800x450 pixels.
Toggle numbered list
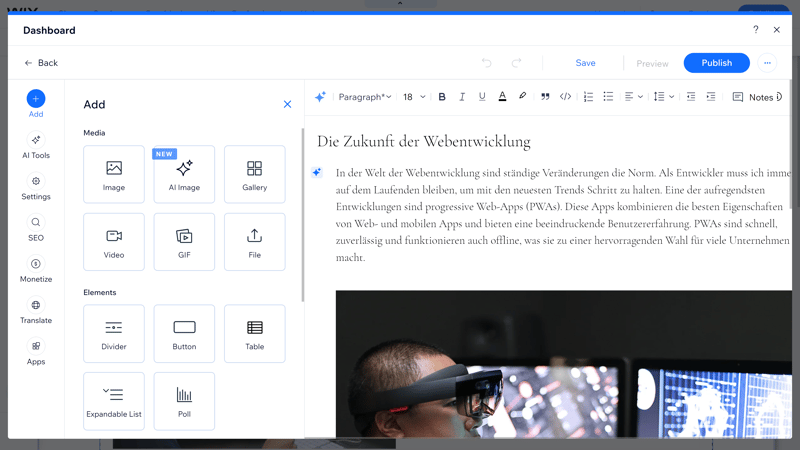tap(588, 96)
